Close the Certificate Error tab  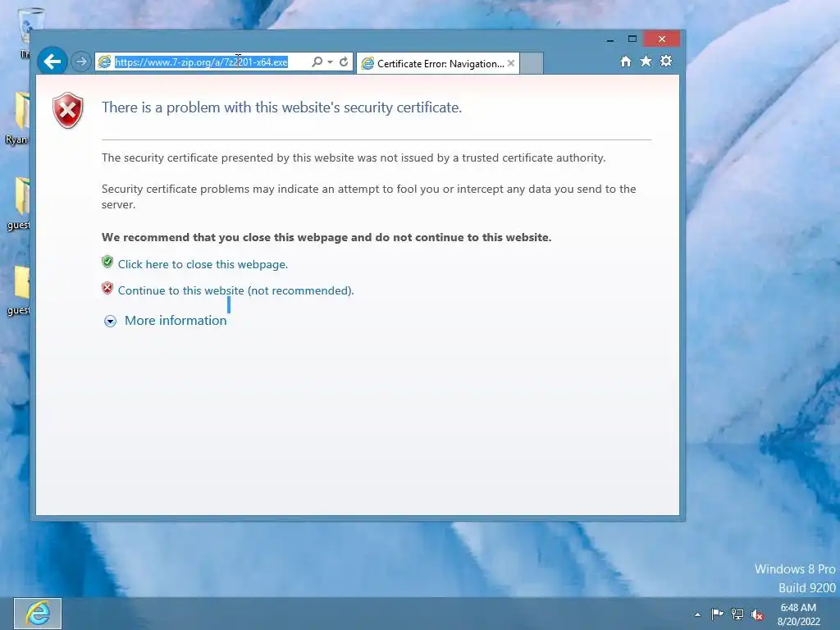point(511,63)
